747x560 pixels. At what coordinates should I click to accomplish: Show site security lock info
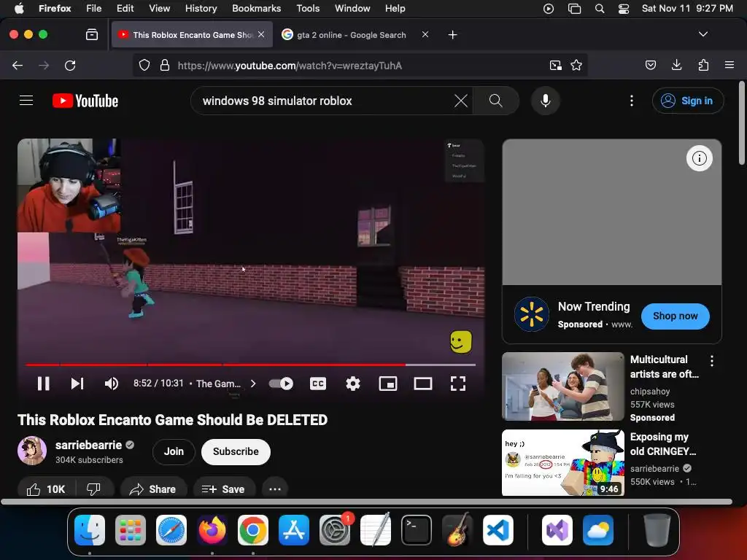point(165,65)
